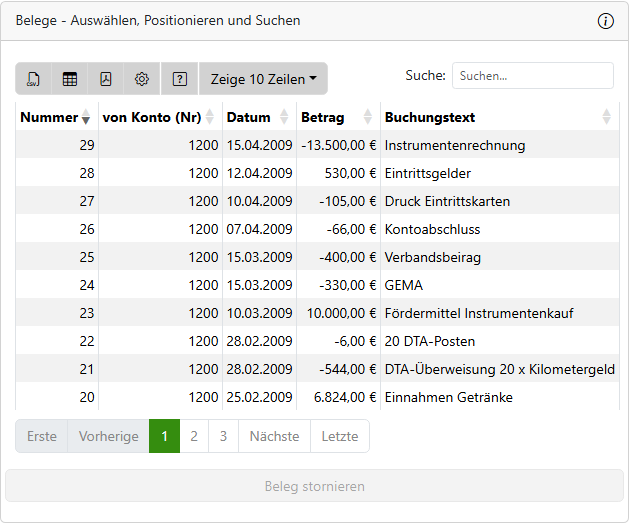This screenshot has height=523, width=629.
Task: Go to page 3 of table
Action: (223, 436)
